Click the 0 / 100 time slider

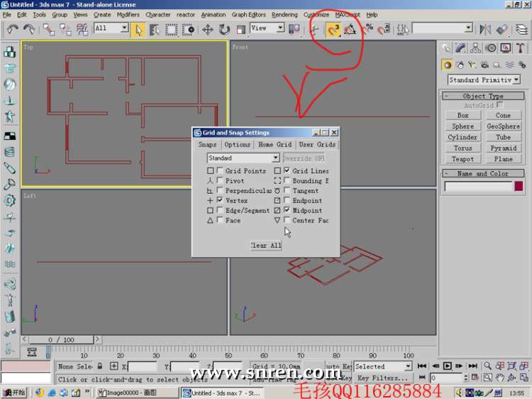62,339
